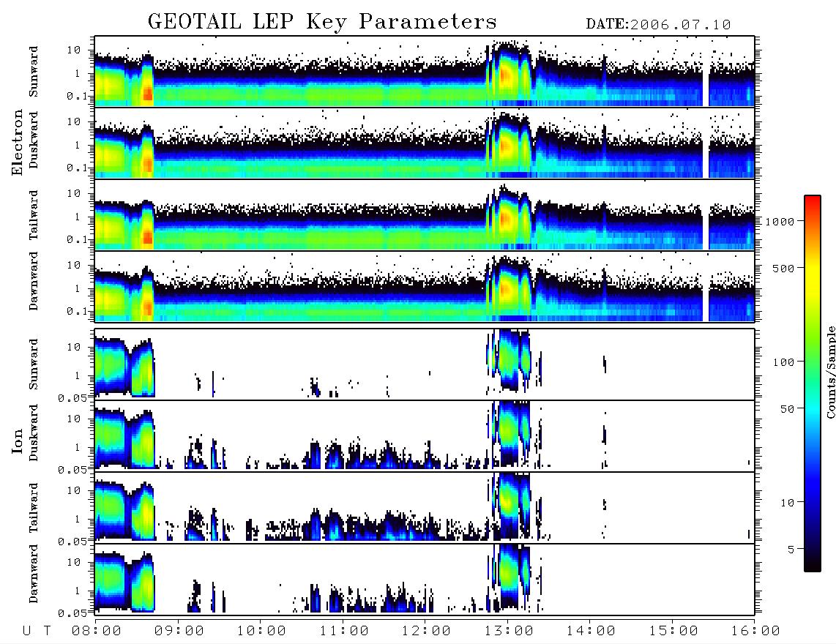
Task: Click the black bottom of the color scale bar
Action: (813, 563)
